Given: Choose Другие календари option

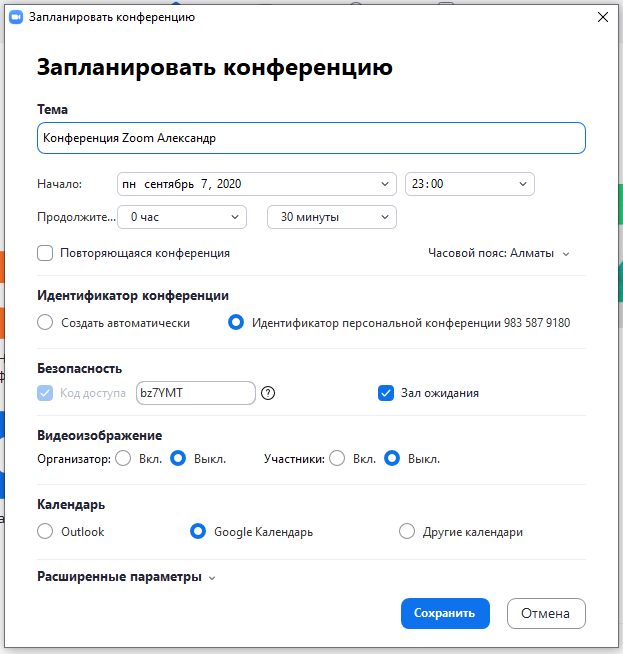Looking at the screenshot, I should coord(407,531).
